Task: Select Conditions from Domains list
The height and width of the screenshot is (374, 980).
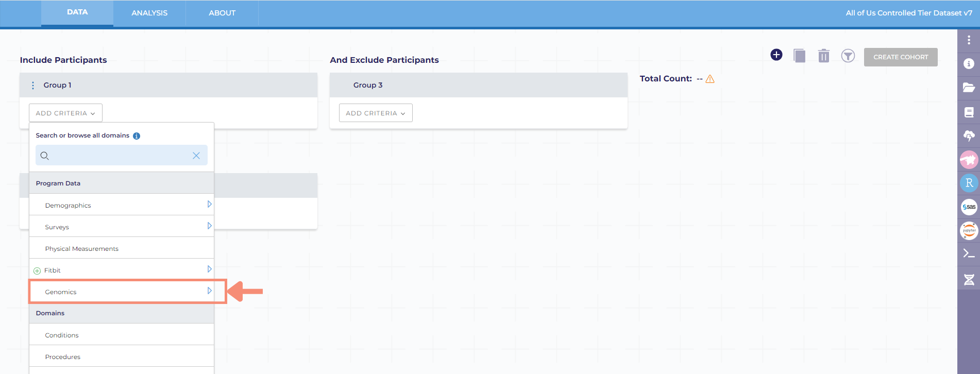Action: click(x=122, y=335)
